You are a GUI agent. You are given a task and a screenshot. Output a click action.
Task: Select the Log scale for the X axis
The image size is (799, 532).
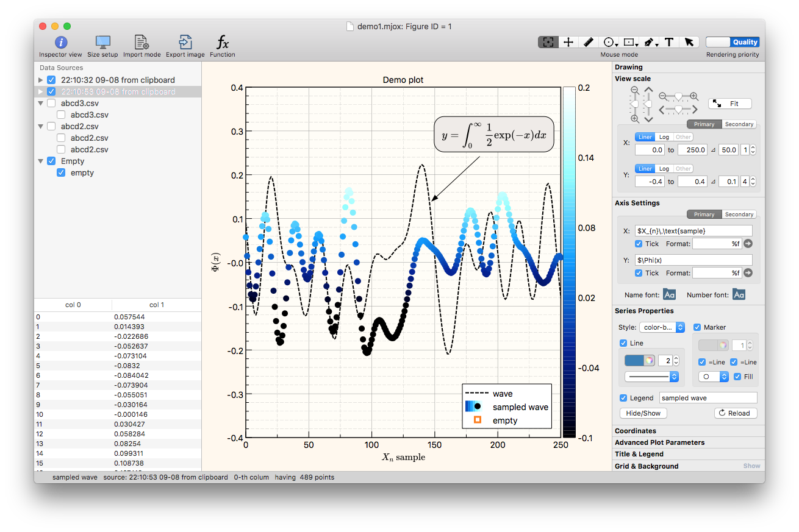click(x=664, y=137)
